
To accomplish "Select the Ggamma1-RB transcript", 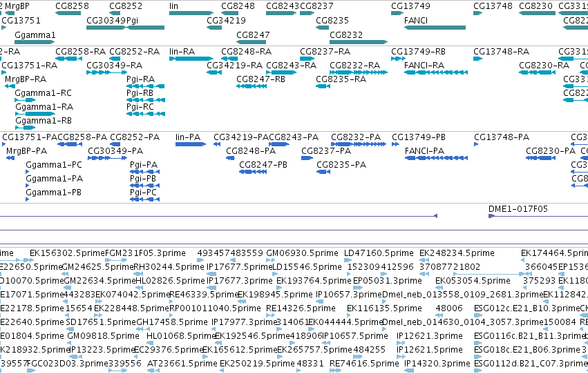I will (x=25, y=128).
